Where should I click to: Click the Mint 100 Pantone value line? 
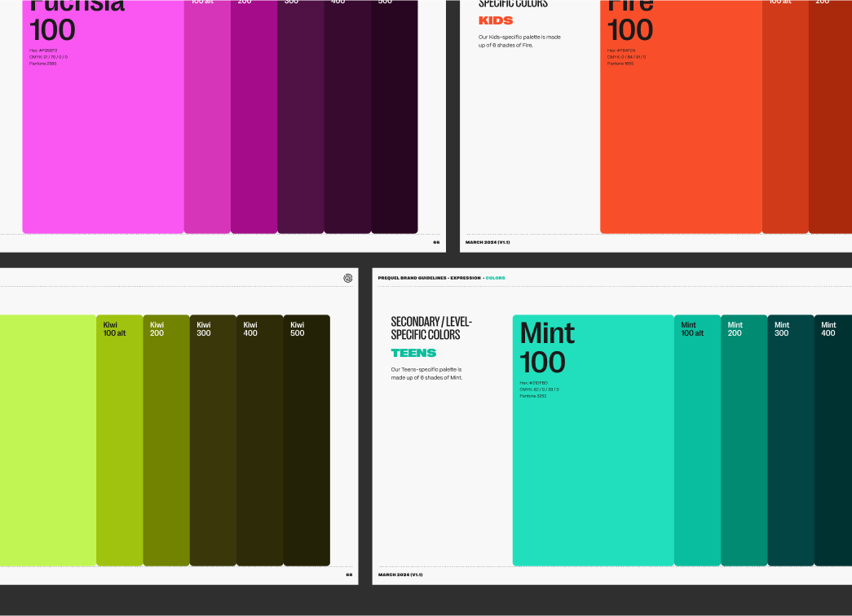(533, 396)
